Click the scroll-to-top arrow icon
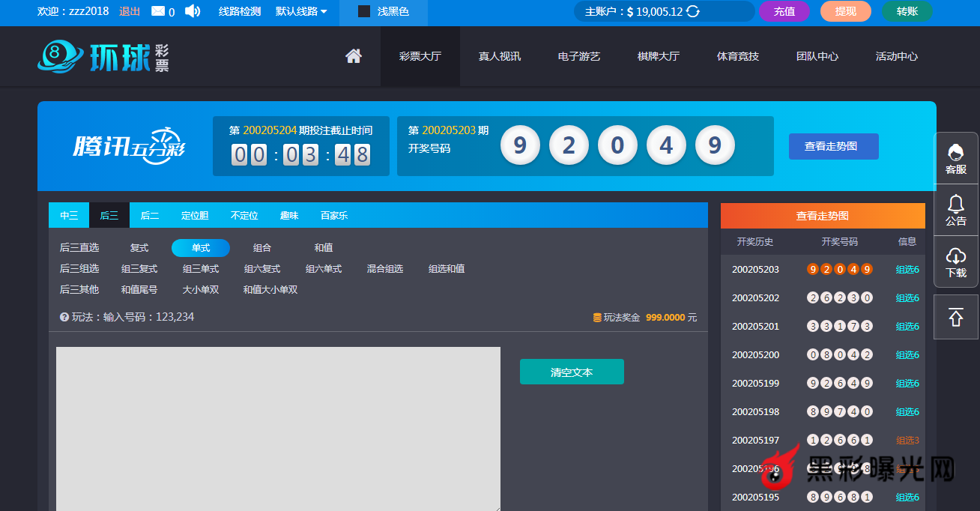Viewport: 980px width, 511px height. pos(956,317)
